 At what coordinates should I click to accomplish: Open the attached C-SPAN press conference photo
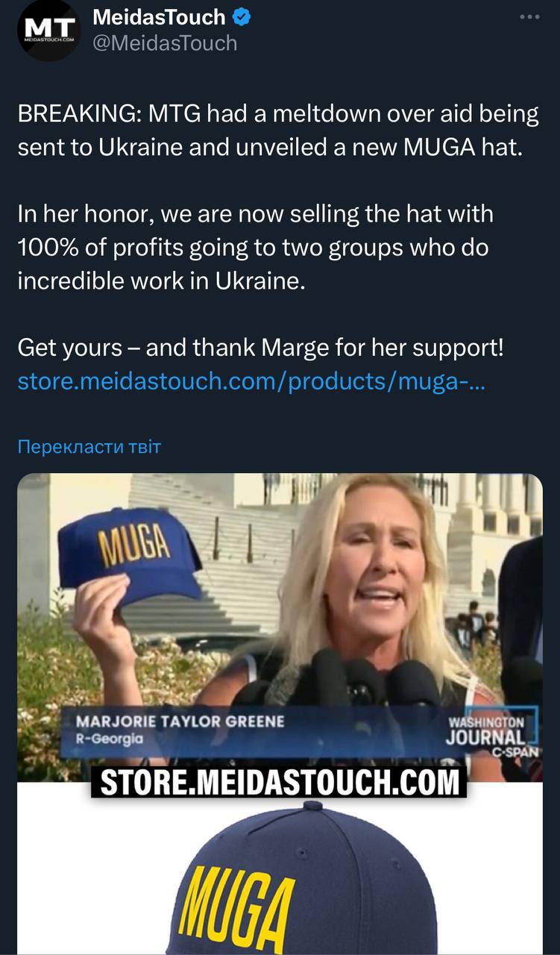(x=280, y=627)
